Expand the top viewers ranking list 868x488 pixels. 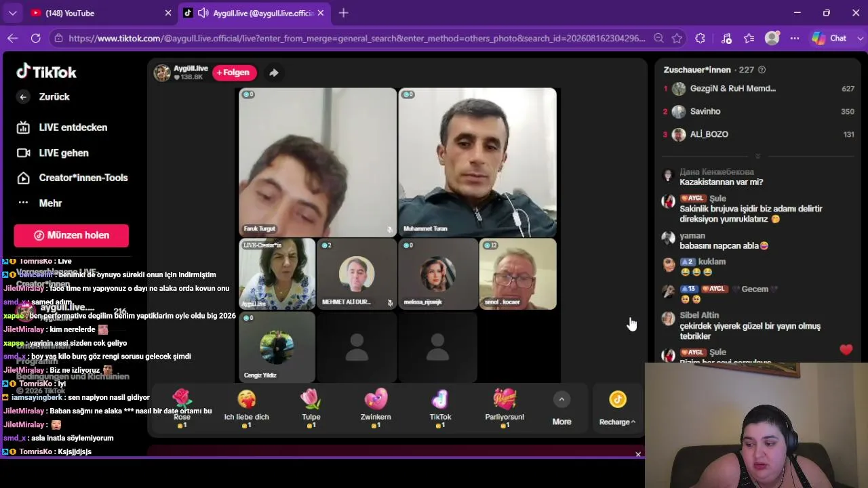click(757, 156)
